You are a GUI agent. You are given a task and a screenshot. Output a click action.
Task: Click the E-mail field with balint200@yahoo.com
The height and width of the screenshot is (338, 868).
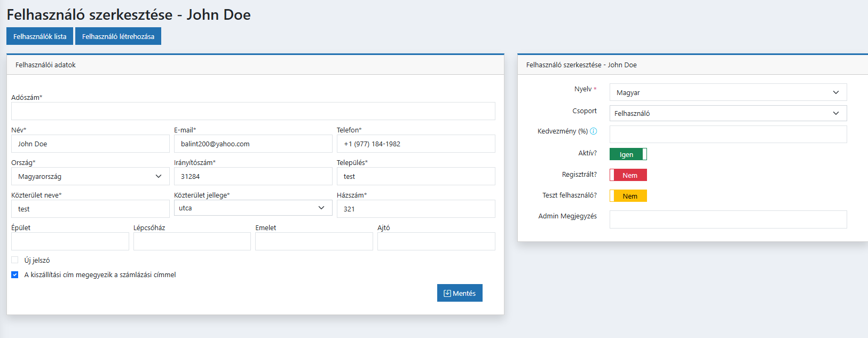[253, 144]
